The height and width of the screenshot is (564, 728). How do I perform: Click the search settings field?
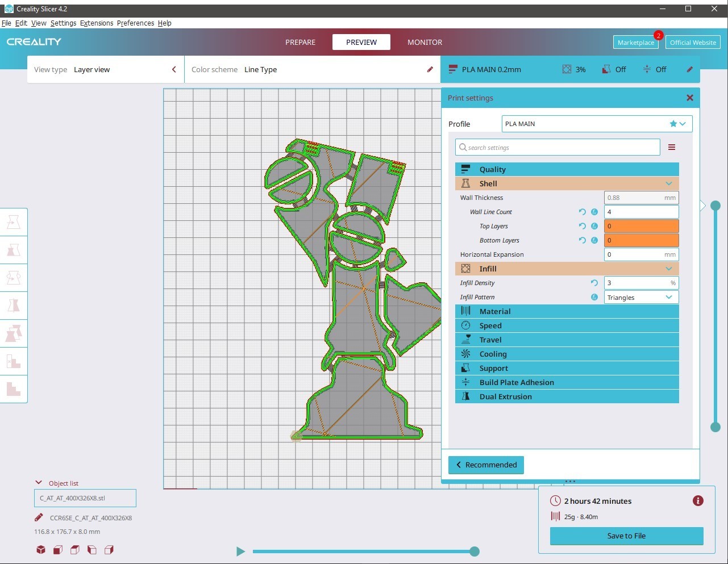click(558, 147)
